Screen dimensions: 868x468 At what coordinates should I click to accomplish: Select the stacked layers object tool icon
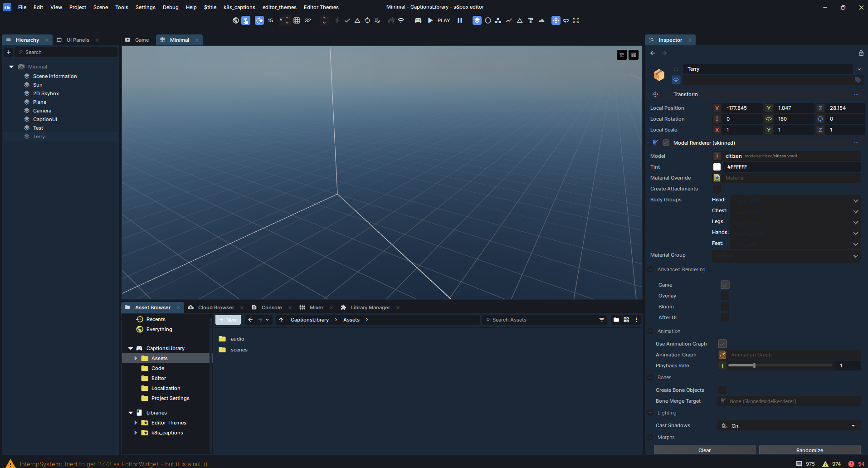477,20
